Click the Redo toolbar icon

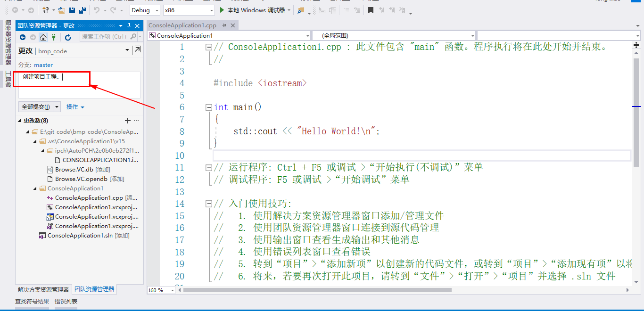[113, 10]
